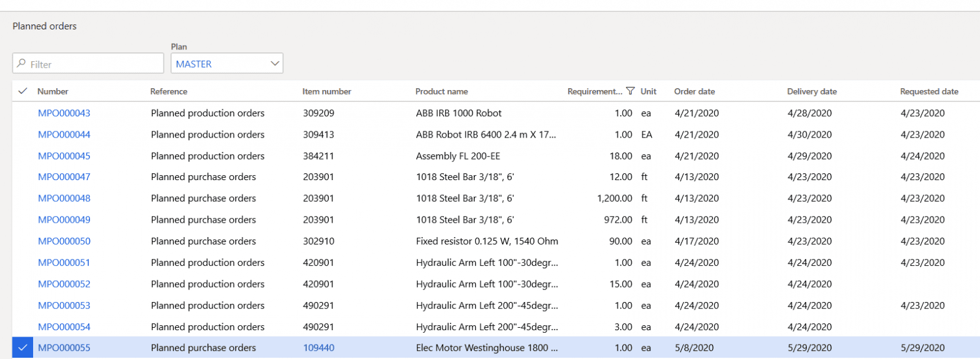Open planned order MPO000050 link
The width and height of the screenshot is (980, 359).
tap(64, 241)
